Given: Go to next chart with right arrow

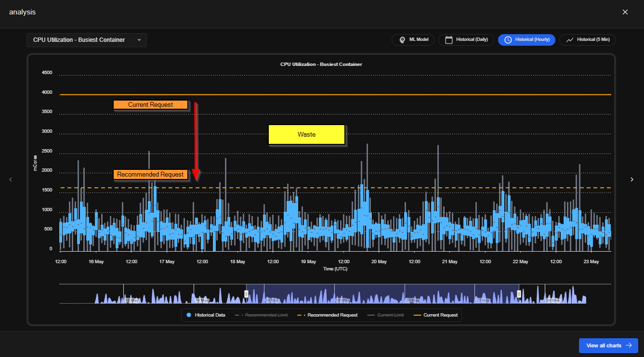Looking at the screenshot, I should click(x=632, y=179).
